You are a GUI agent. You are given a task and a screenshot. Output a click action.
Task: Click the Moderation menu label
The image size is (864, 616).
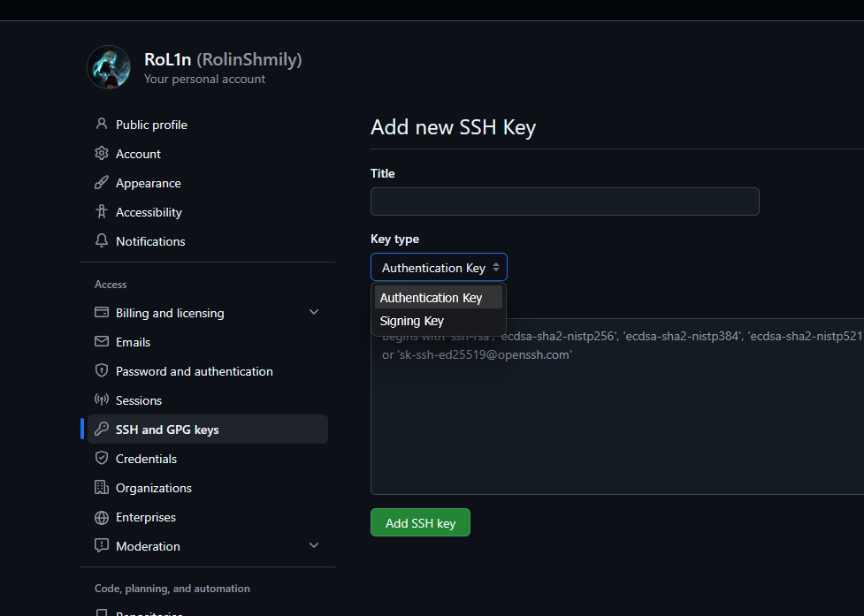click(148, 546)
